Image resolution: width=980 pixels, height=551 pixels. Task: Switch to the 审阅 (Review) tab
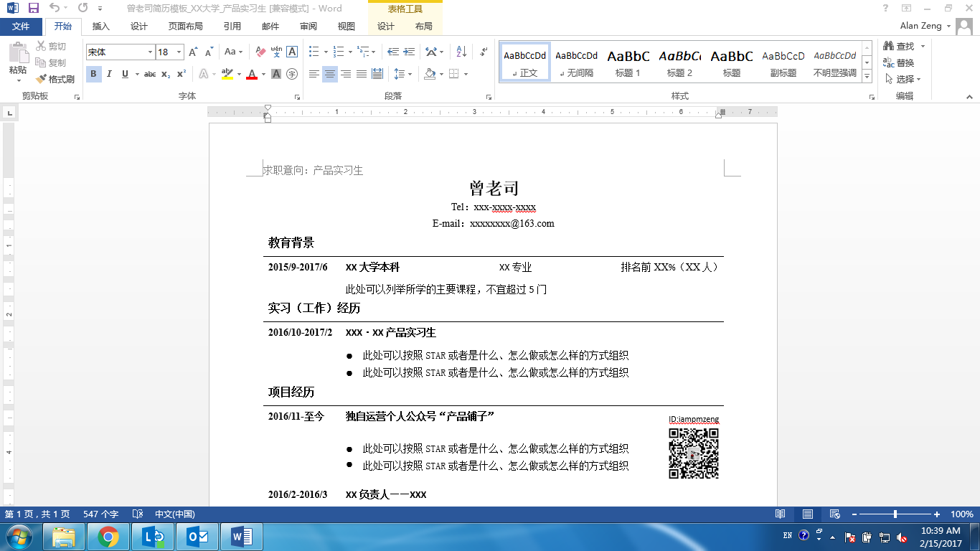(308, 27)
